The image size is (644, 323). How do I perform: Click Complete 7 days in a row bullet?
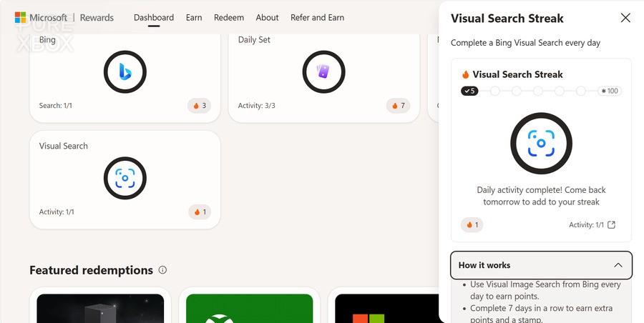pyautogui.click(x=542, y=314)
